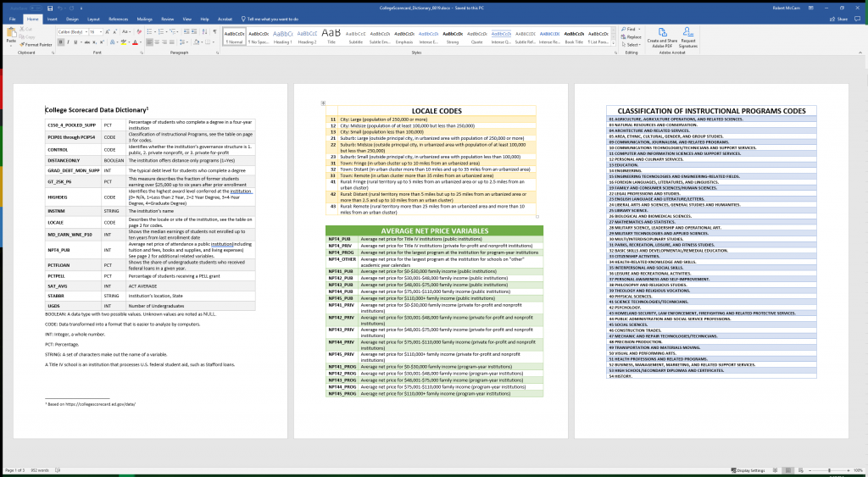Viewport: 868px width, 477px height.
Task: Align text to the right
Action: (164, 42)
